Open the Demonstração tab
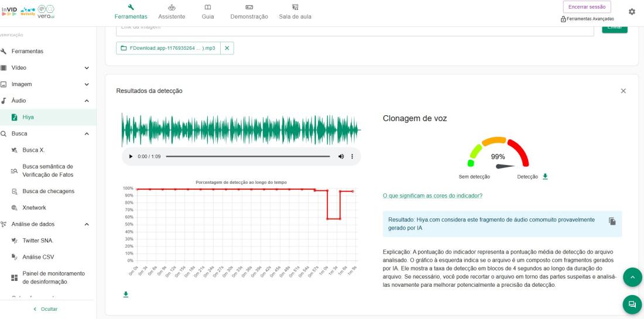 (x=249, y=12)
